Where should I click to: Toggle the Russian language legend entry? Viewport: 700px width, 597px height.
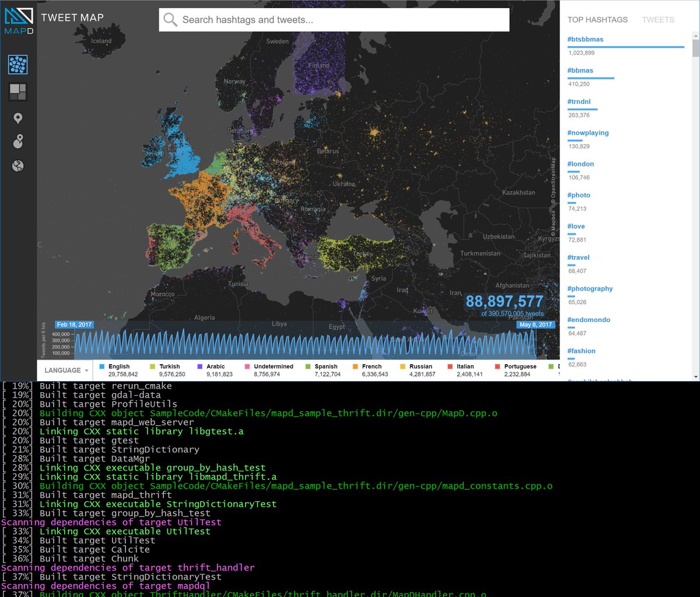[417, 370]
